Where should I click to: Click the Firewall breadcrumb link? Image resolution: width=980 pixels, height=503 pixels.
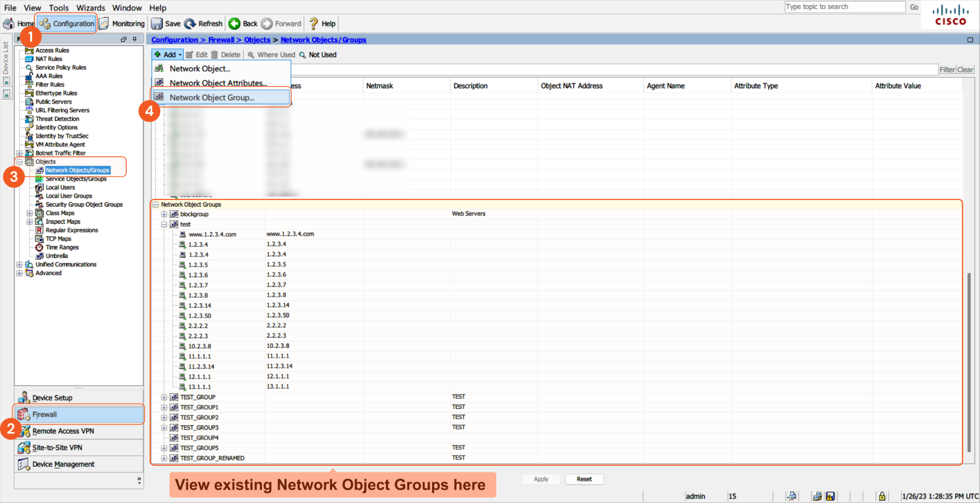(221, 40)
